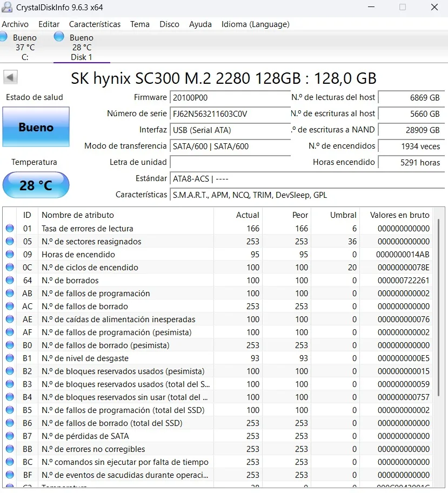Click the NAND writes value 28909 GB
Screen dimensions: 448x493
(411, 130)
